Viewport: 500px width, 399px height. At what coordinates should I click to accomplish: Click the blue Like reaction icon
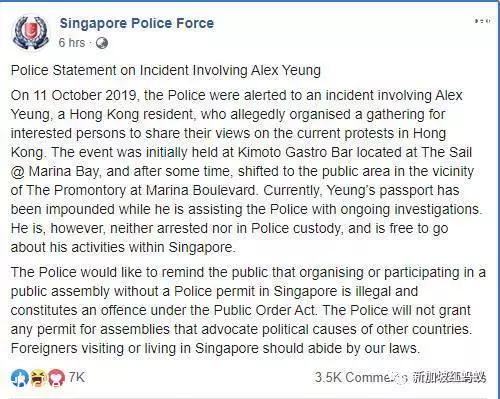click(19, 378)
